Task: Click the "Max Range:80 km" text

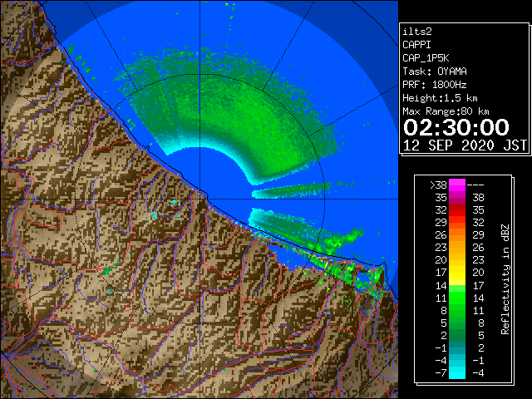Action: (446, 111)
